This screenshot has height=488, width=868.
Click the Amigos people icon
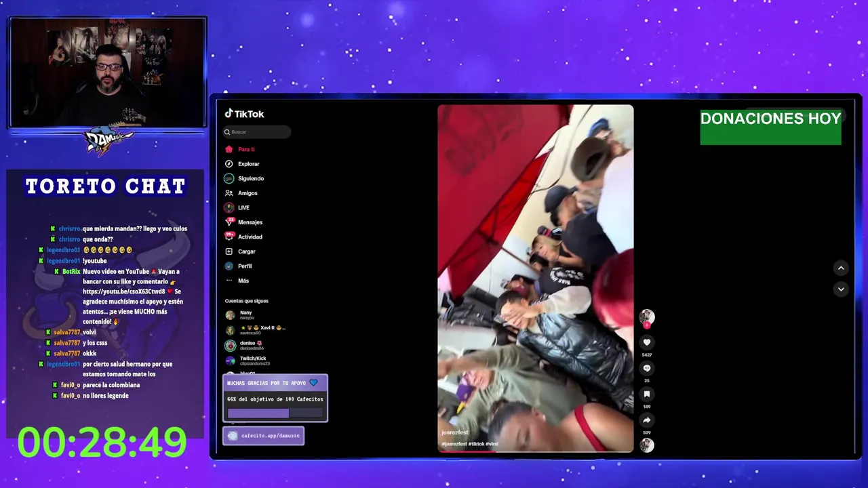pos(229,193)
